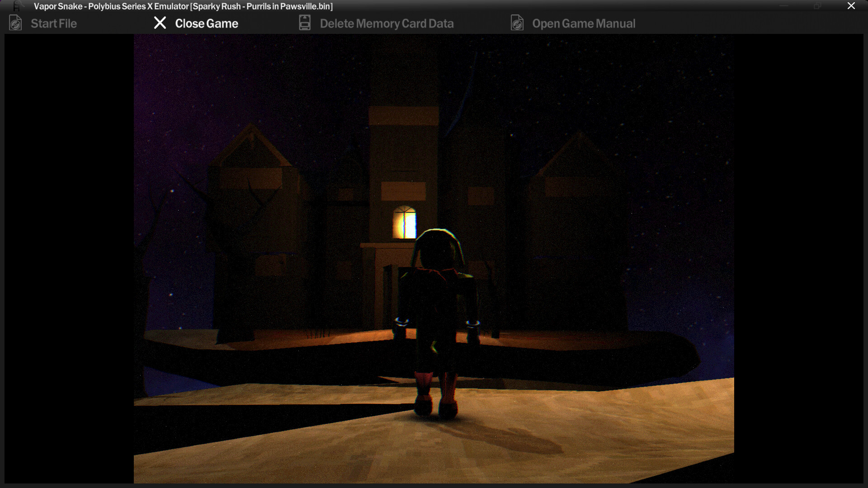Close the emulator window
Image resolution: width=868 pixels, height=488 pixels.
coord(851,6)
